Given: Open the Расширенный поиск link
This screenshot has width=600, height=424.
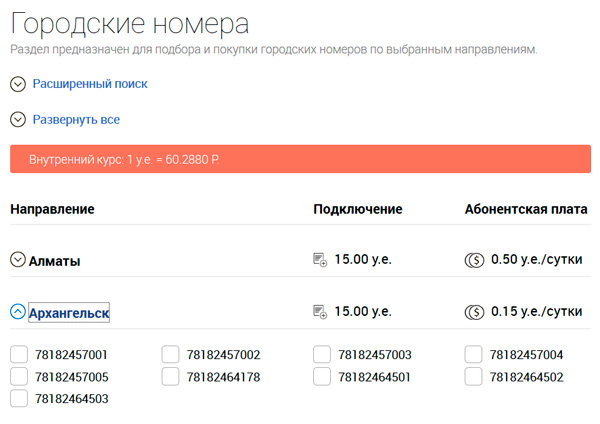Looking at the screenshot, I should point(90,84).
